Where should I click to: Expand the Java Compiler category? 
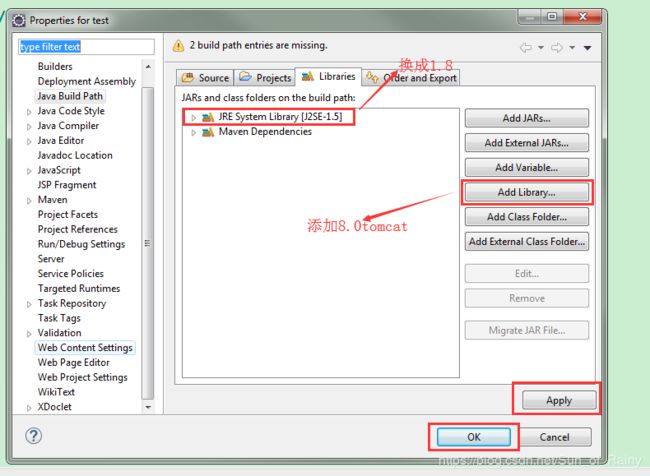29,127
